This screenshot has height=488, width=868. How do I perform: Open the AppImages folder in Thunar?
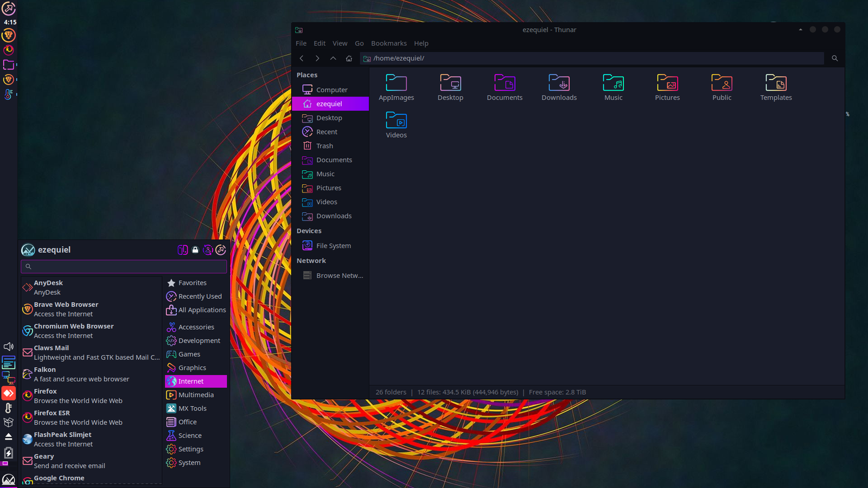pos(396,87)
